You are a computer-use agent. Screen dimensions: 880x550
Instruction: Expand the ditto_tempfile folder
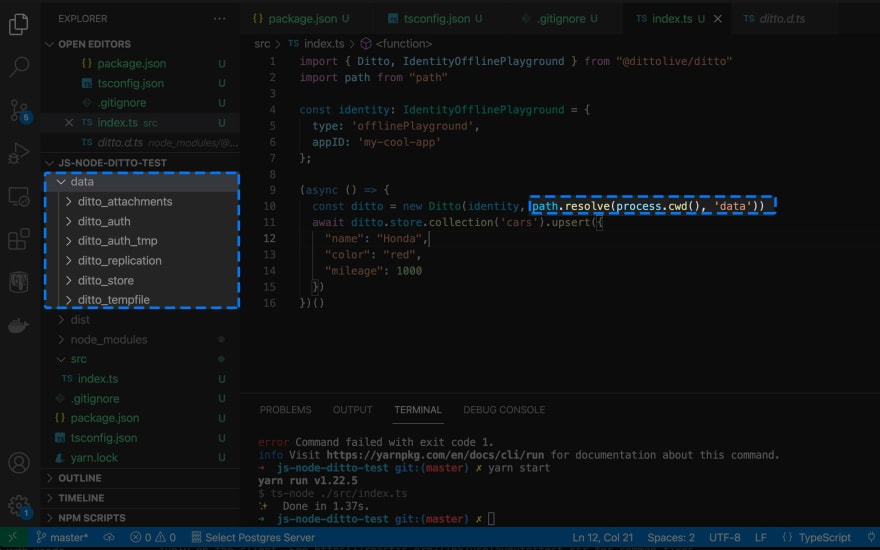(x=141, y=300)
